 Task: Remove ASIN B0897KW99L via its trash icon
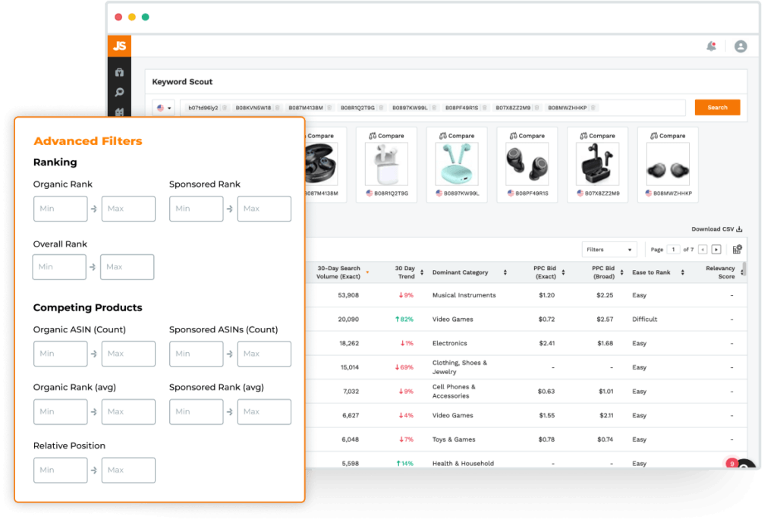[x=434, y=108]
